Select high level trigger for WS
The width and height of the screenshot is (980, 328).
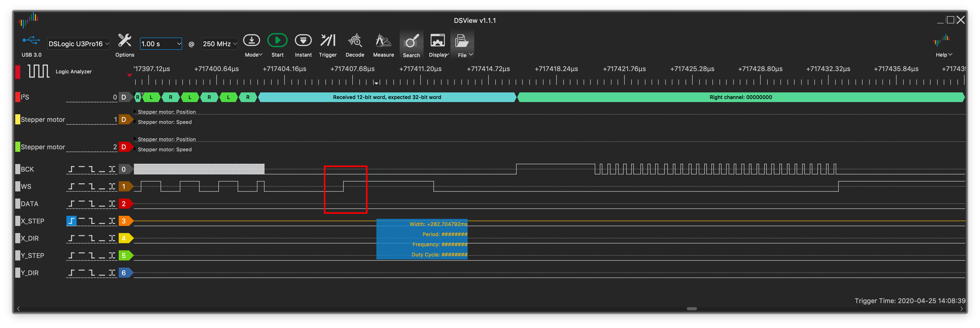(81, 186)
